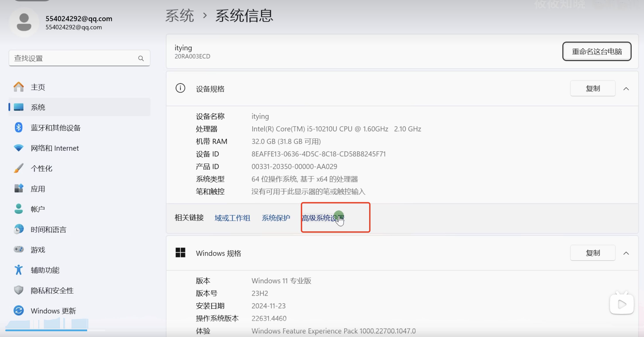Collapse the Device specifications section
The height and width of the screenshot is (337, 644).
click(626, 89)
